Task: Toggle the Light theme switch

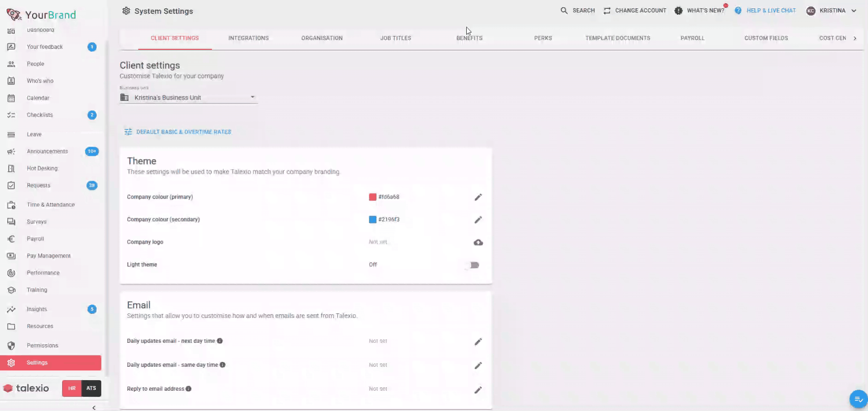Action: click(473, 265)
